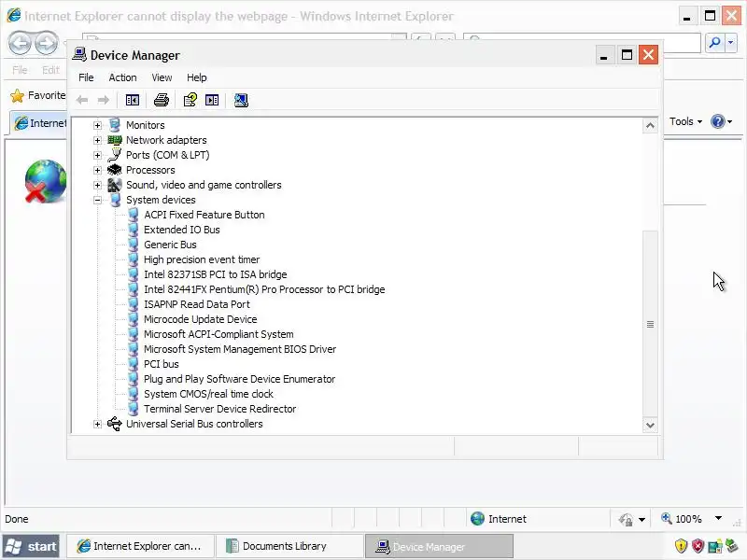Image resolution: width=747 pixels, height=560 pixels.
Task: Select Microsoft System Management BIOS Driver
Action: pyautogui.click(x=240, y=349)
